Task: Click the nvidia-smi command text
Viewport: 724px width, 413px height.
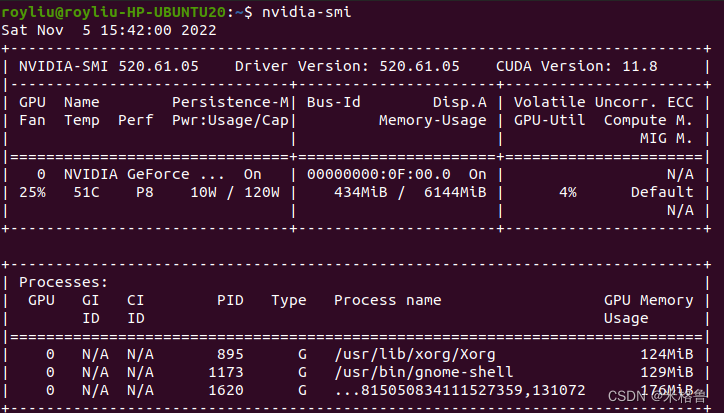Action: point(307,12)
